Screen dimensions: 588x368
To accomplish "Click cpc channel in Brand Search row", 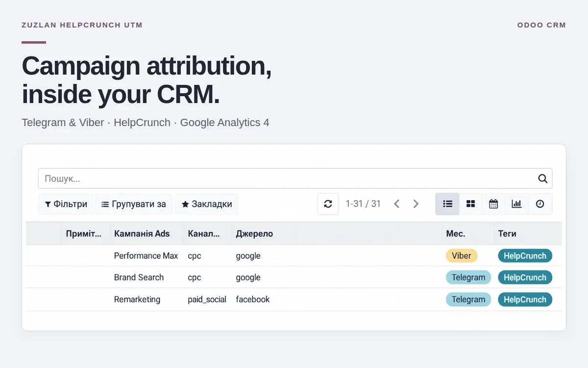I will (195, 277).
